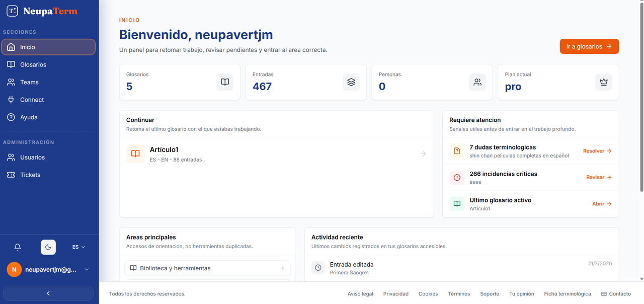The width and height of the screenshot is (644, 304).
Task: Click the envelope icon beside Contacto
Action: point(604,294)
